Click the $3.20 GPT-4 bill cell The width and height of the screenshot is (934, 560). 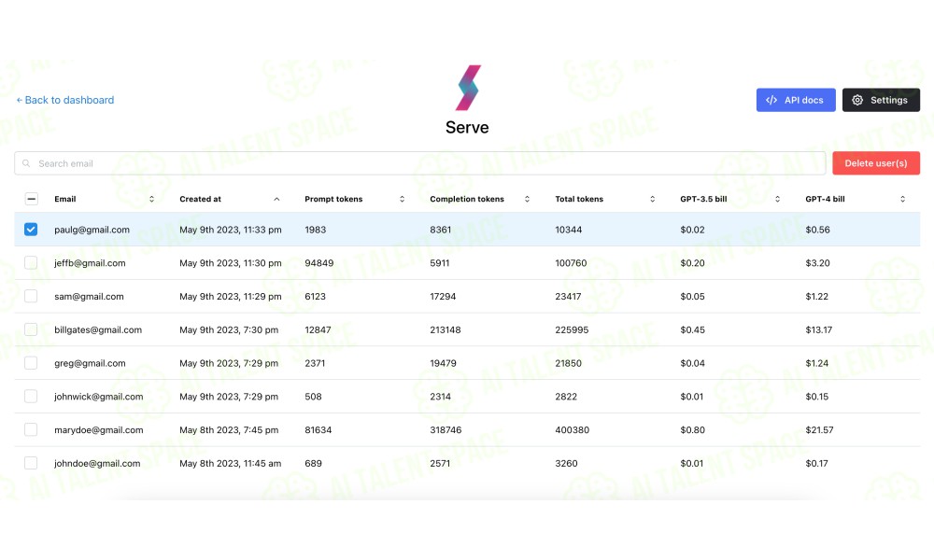(x=817, y=263)
